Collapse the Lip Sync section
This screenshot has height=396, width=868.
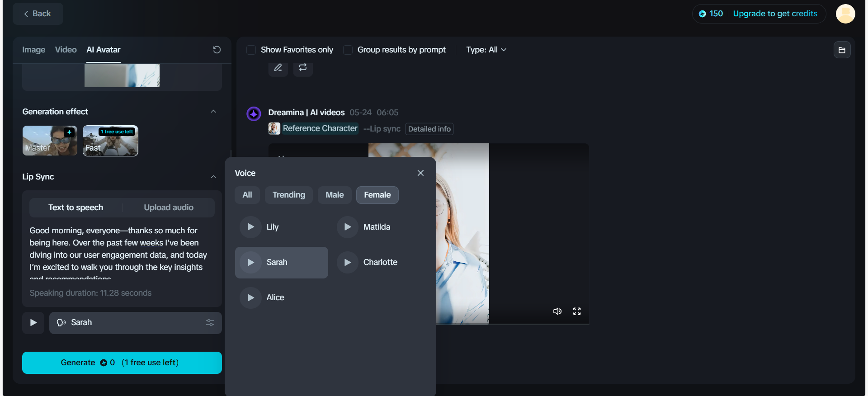click(213, 177)
